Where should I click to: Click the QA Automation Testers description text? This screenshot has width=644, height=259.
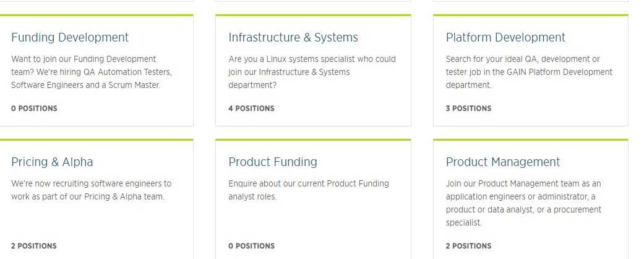click(92, 72)
